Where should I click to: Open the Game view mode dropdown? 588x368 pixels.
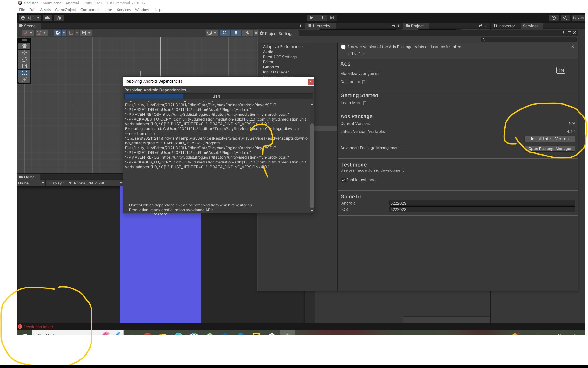click(31, 183)
